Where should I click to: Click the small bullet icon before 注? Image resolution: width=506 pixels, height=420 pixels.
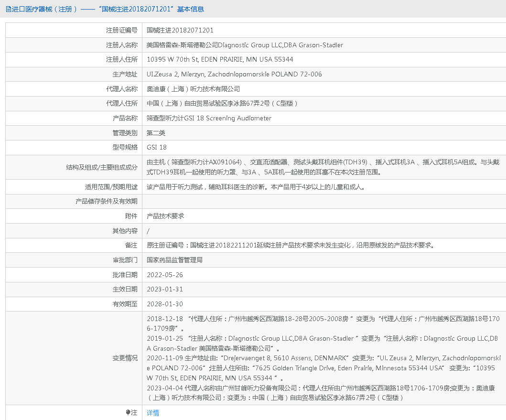(x=128, y=412)
